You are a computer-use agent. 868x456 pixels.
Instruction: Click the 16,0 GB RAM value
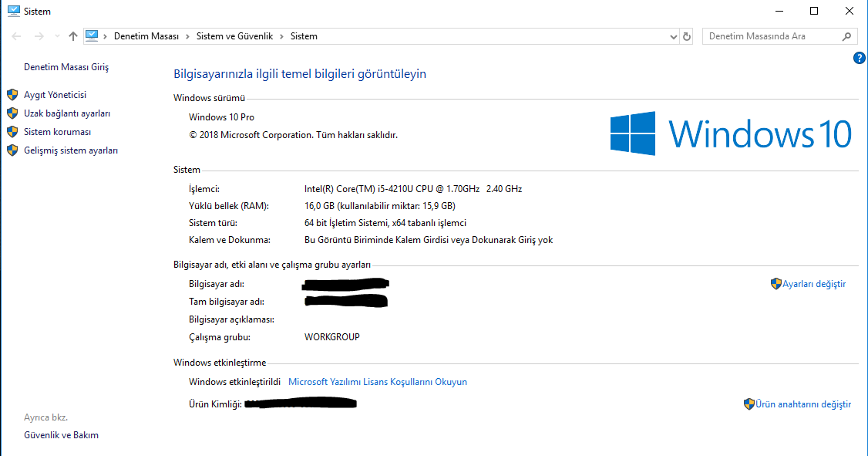[x=380, y=206]
